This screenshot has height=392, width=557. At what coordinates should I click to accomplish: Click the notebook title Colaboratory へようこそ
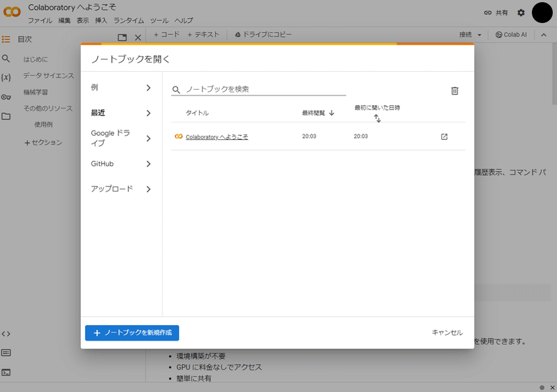(x=72, y=7)
